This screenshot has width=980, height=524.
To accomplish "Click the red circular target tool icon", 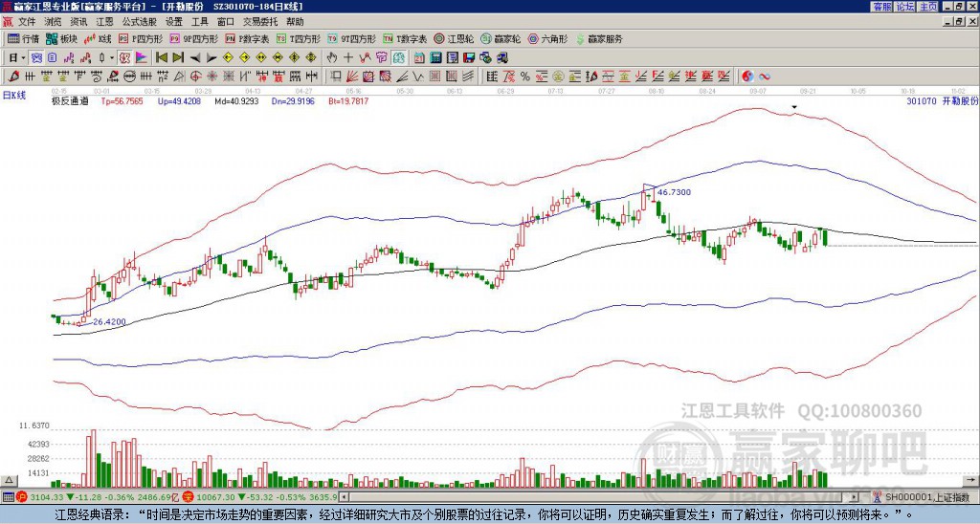I will pos(195,76).
